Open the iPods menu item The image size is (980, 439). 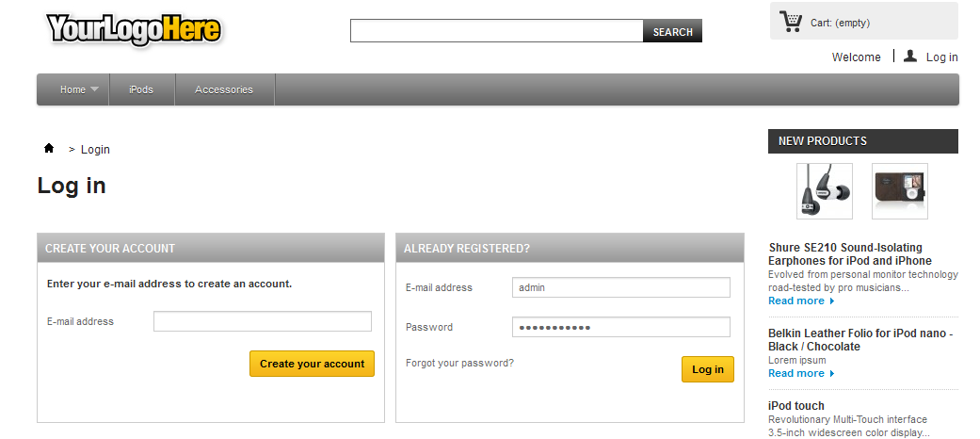tap(141, 89)
